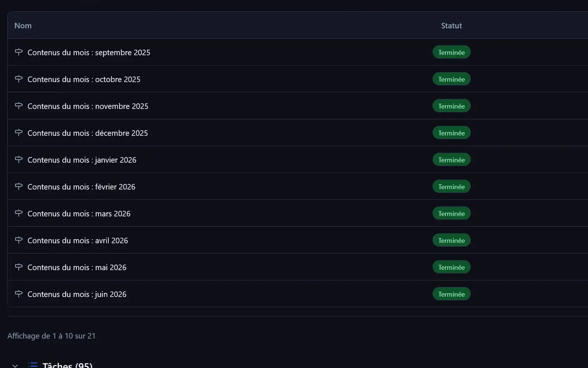588x368 pixels.
Task: Open Contenus du mois : mars 2026
Action: 79,214
